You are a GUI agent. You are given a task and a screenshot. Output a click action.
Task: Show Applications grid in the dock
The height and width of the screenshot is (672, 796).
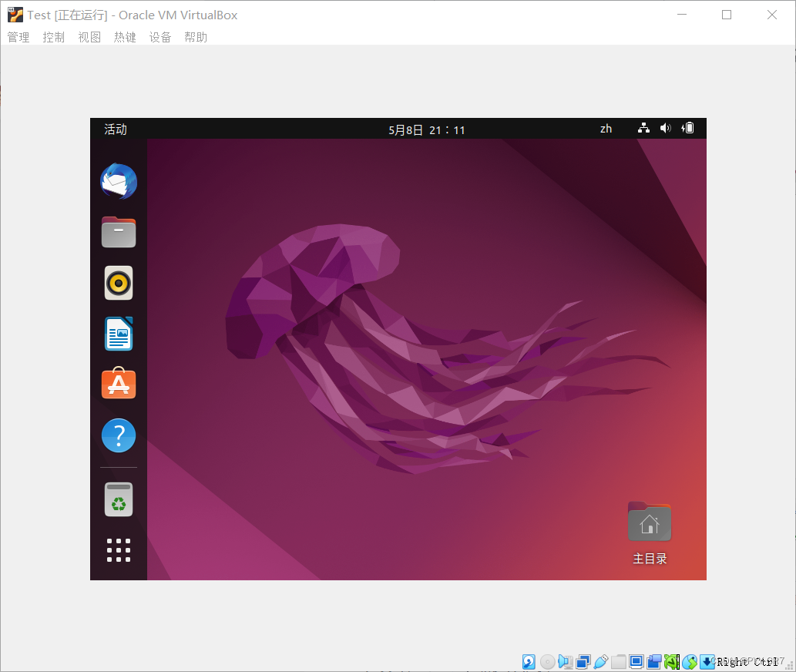[119, 550]
